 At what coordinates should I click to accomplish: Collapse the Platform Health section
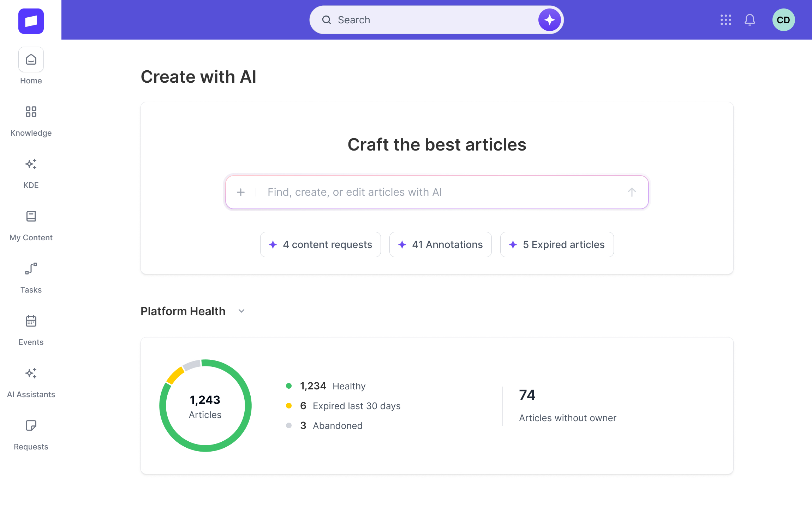[x=241, y=311]
